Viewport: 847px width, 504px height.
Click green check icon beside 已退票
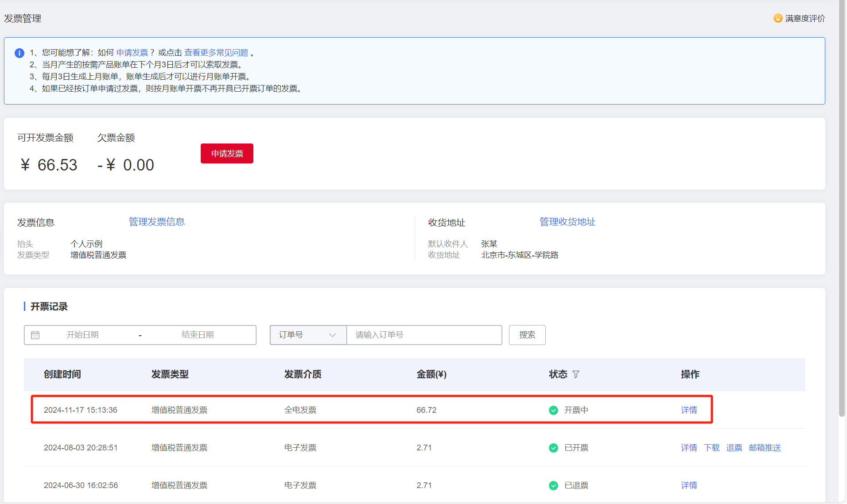point(553,485)
